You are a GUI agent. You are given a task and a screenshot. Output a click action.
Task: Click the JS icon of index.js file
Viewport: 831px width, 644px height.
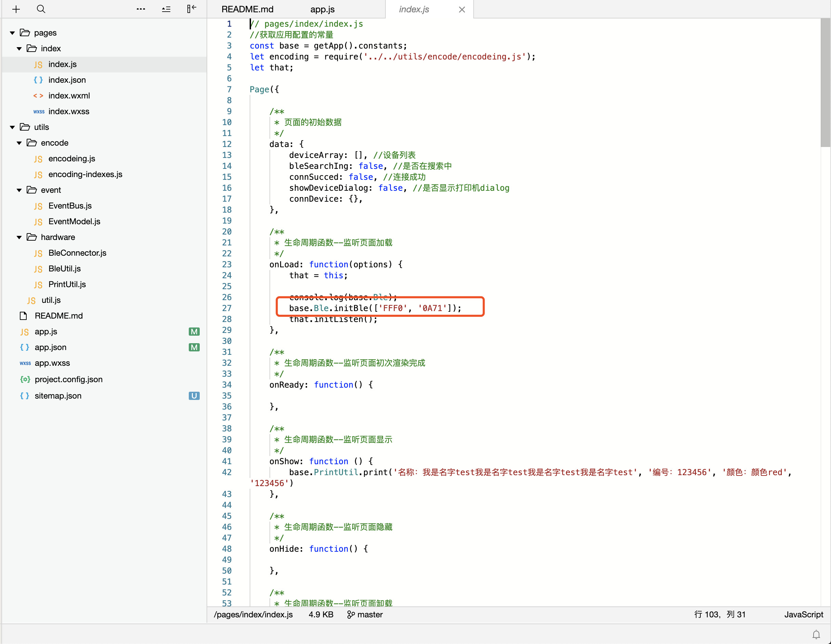pos(38,65)
